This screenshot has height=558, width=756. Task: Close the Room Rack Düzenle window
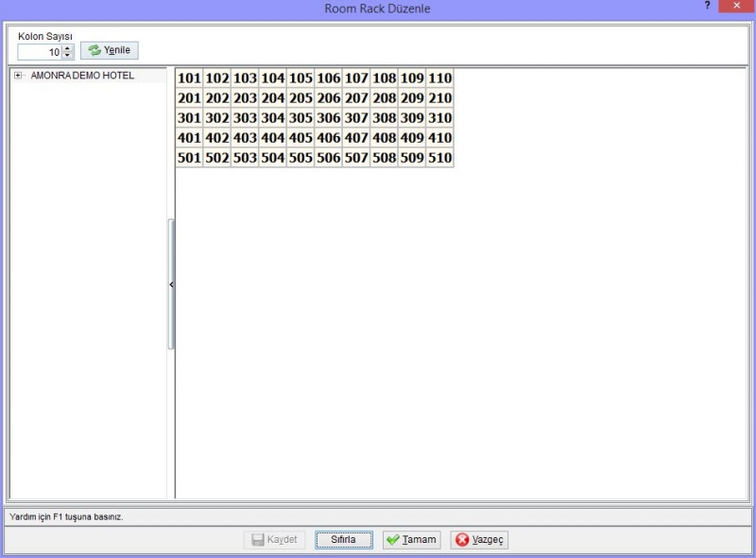(x=736, y=6)
